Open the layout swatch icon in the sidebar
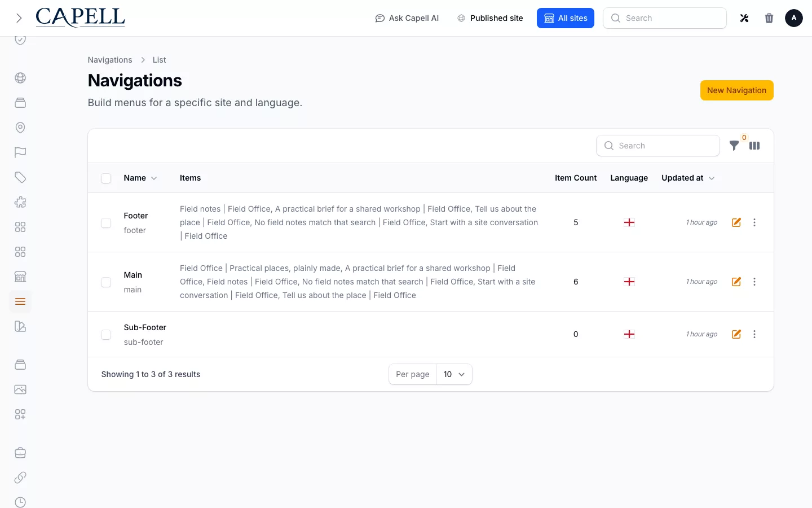The height and width of the screenshot is (508, 812). [x=20, y=326]
